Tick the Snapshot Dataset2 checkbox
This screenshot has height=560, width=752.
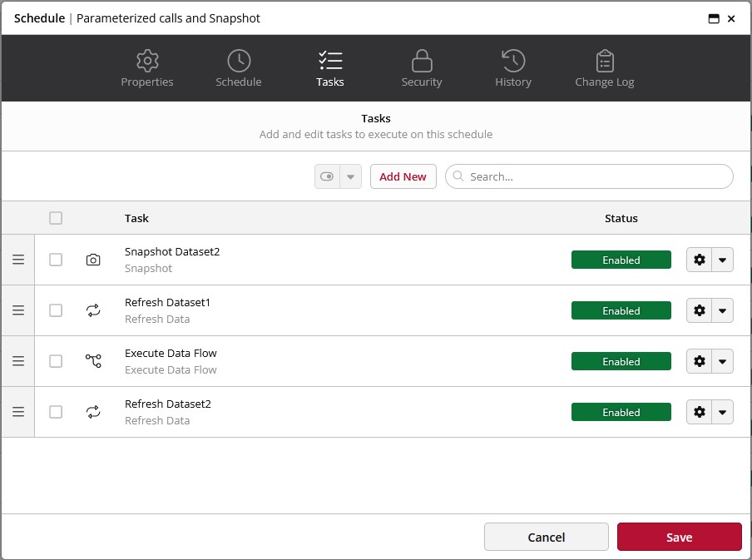point(56,260)
